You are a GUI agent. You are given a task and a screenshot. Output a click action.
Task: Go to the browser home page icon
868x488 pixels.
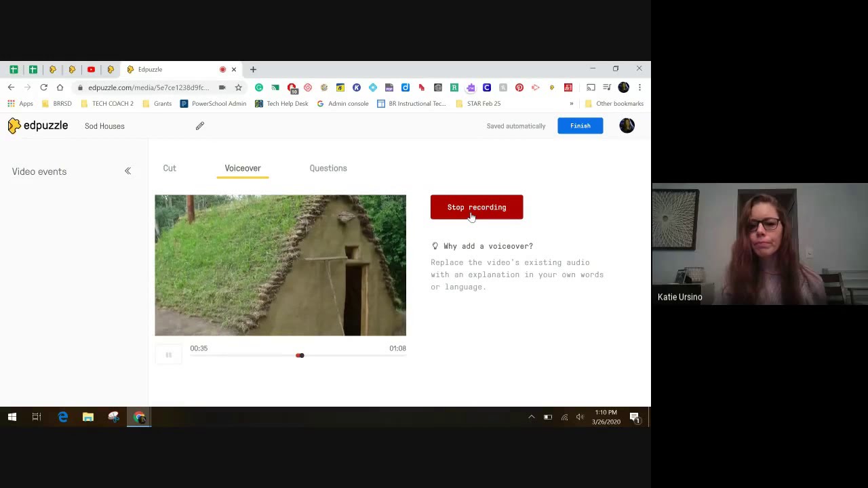click(x=60, y=87)
